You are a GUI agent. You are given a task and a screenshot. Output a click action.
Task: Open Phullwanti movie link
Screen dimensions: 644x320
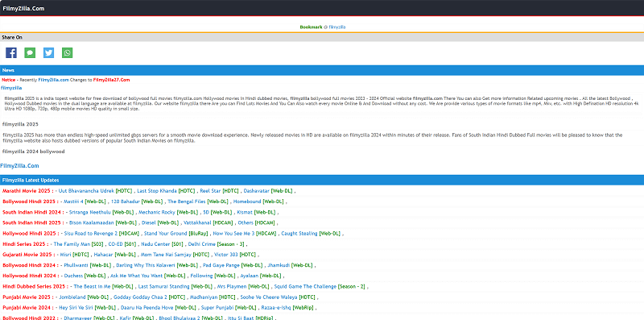(76, 266)
